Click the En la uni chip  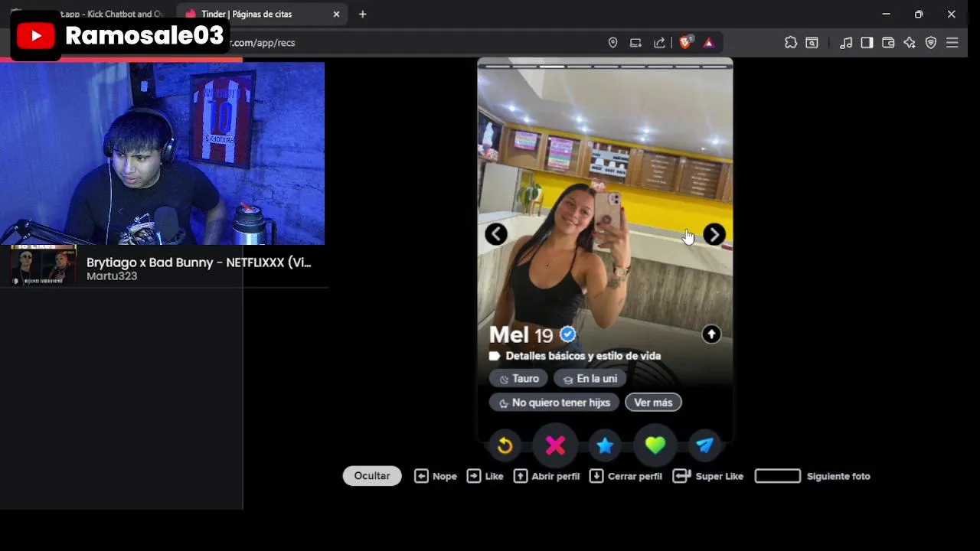click(x=590, y=379)
